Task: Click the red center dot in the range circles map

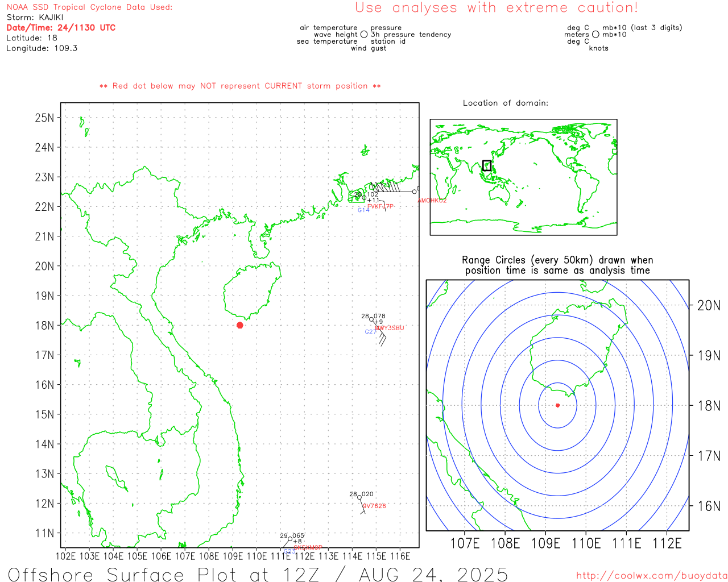Action: tap(557, 405)
